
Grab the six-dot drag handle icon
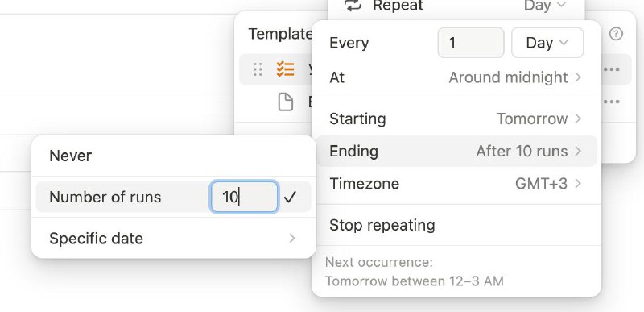point(258,69)
